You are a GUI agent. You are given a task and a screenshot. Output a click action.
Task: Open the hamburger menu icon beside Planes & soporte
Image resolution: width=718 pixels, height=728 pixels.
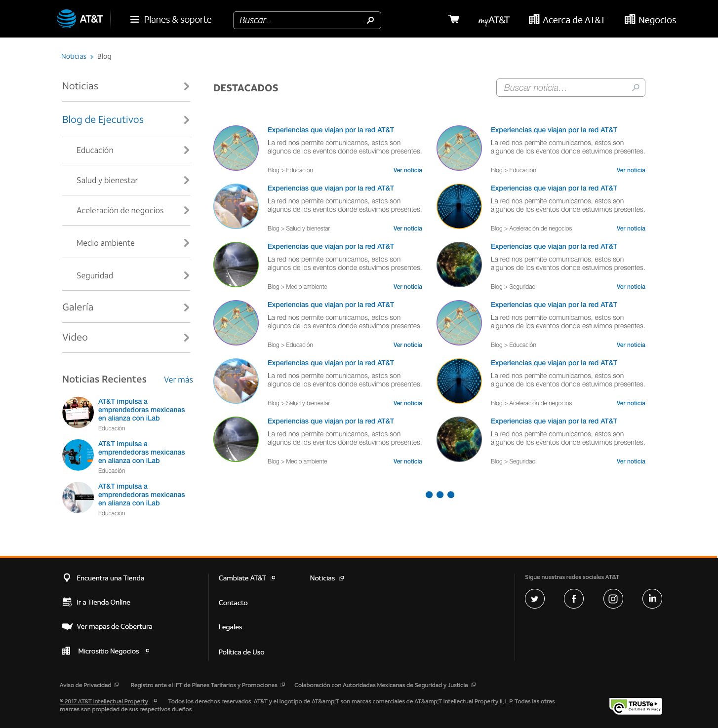tap(134, 20)
